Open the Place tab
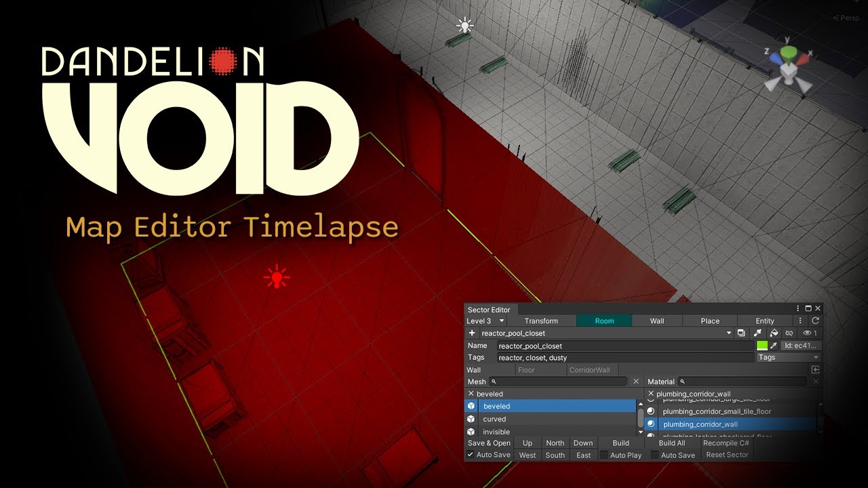This screenshot has height=488, width=868. coord(710,321)
